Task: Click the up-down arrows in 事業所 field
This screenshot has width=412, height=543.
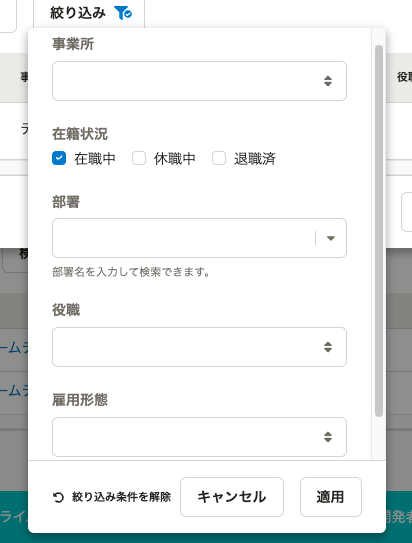Action: pos(328,81)
